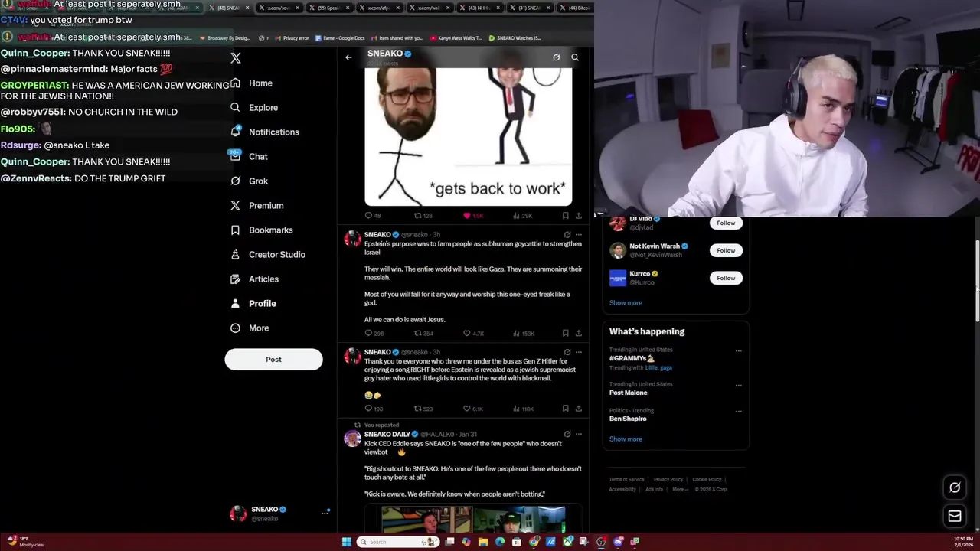
Task: Follow DJ Vlad
Action: 726,223
